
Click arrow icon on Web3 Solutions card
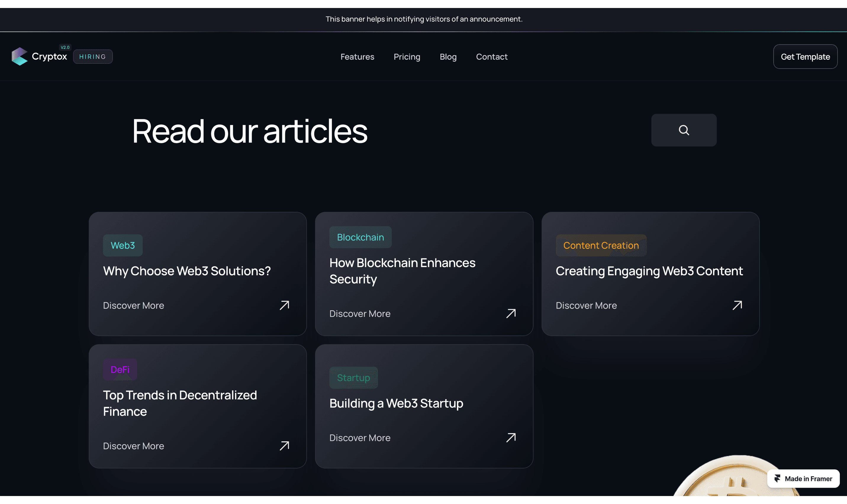click(x=284, y=305)
